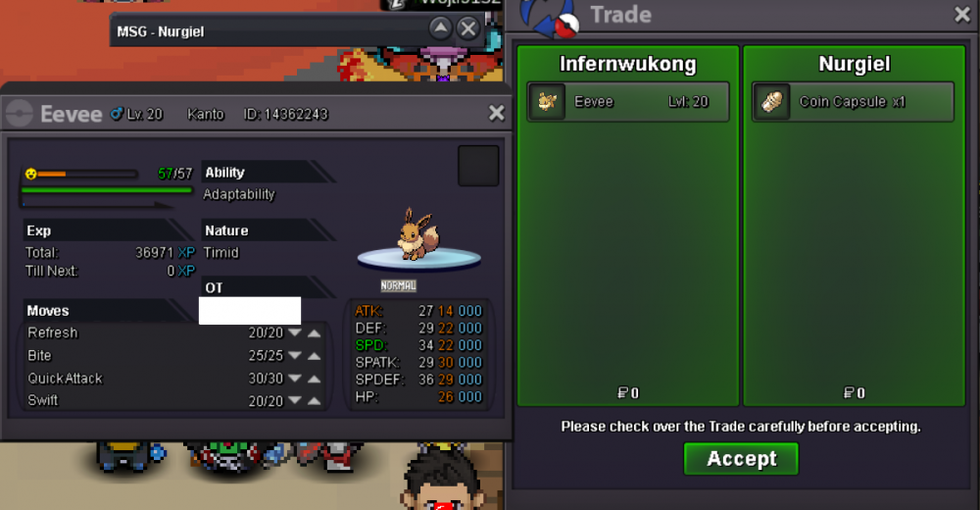The image size is (980, 510).
Task: Close the MSG Nurgiel chat window
Action: pos(468,28)
